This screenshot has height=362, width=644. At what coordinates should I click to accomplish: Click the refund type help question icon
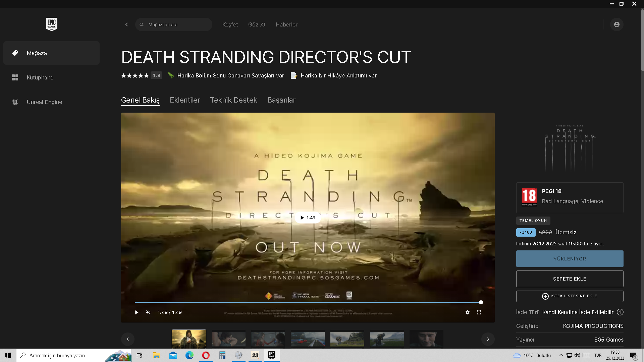(x=620, y=312)
